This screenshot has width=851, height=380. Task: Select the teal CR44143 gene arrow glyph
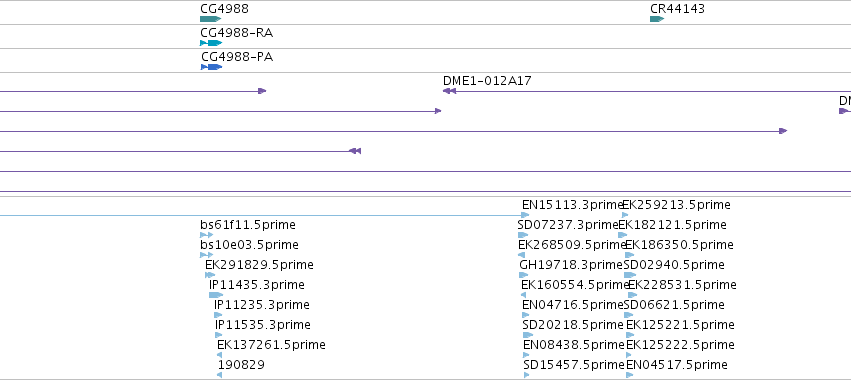click(657, 19)
